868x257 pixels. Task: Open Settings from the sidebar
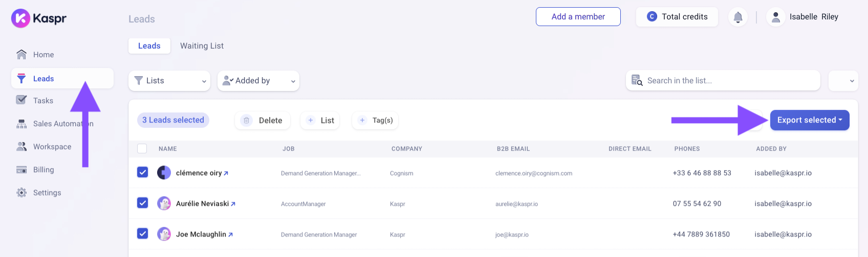pyautogui.click(x=47, y=193)
